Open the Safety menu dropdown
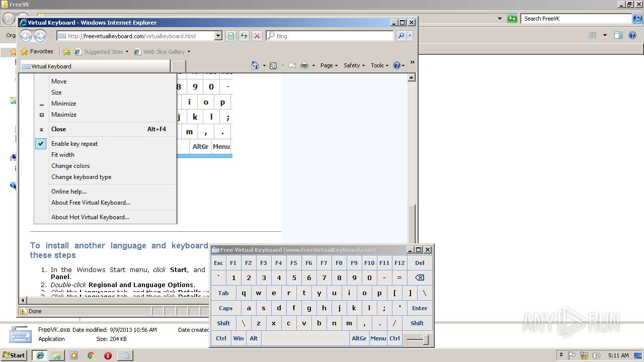The image size is (644, 362). pos(354,65)
